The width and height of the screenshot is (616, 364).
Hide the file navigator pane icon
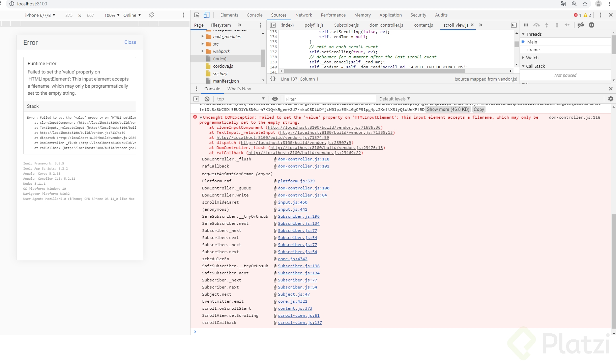273,25
